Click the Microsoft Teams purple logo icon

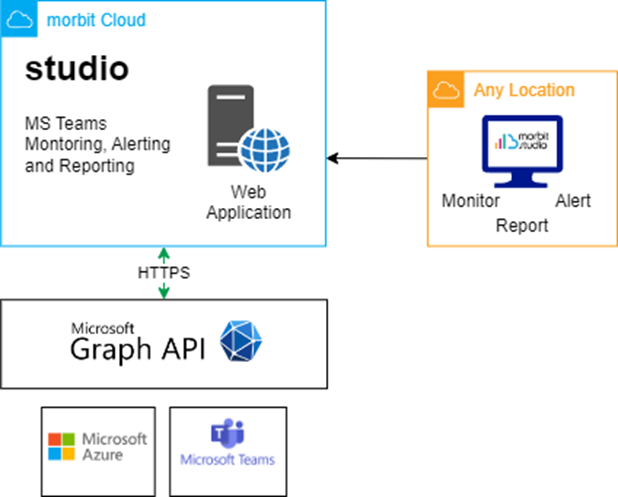227,434
